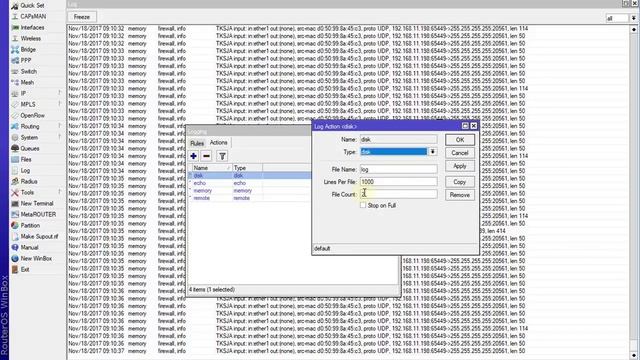Open New Terminal from the sidebar

coord(32,204)
